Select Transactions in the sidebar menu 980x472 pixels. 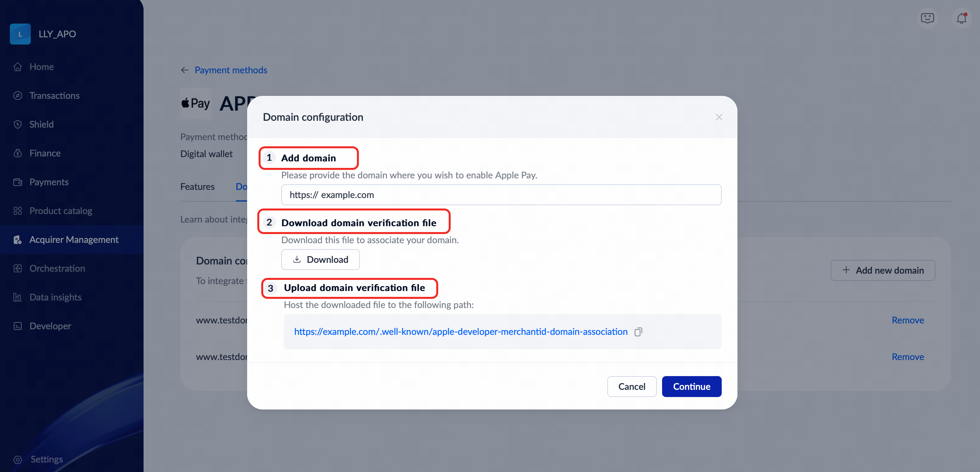[x=54, y=95]
